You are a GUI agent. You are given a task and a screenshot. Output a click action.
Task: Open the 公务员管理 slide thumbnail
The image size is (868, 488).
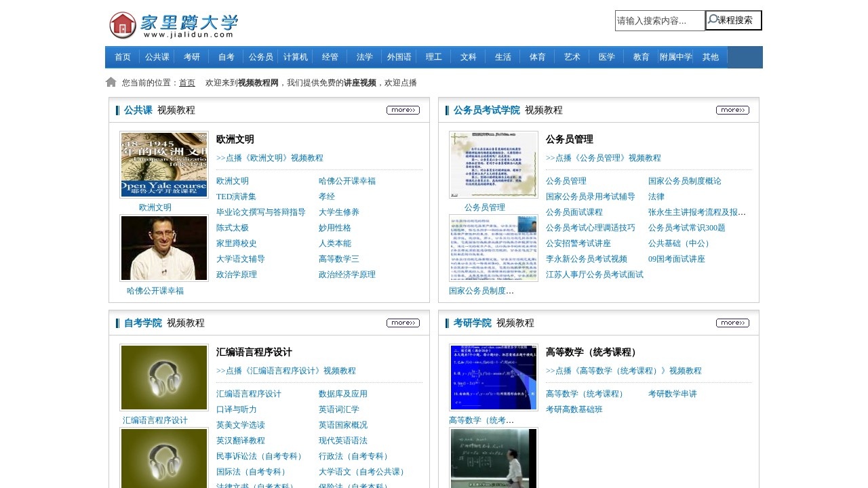pos(494,165)
